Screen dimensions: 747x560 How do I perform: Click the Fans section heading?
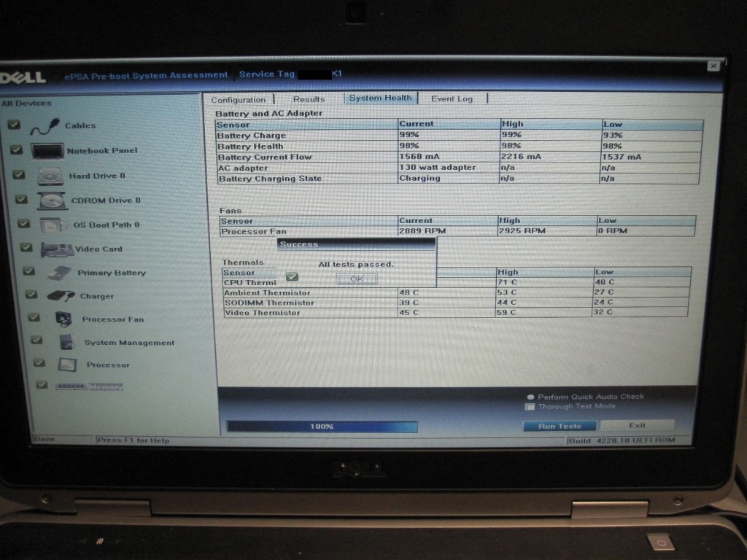(231, 211)
